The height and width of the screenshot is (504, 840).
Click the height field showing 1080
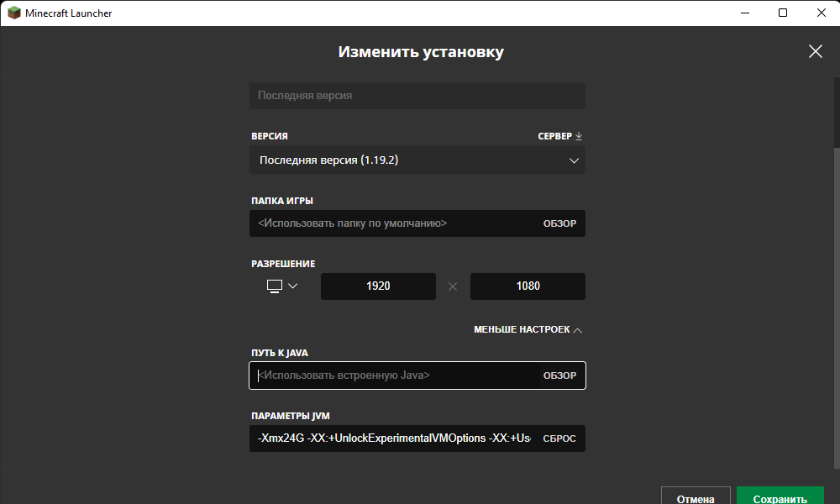click(528, 286)
